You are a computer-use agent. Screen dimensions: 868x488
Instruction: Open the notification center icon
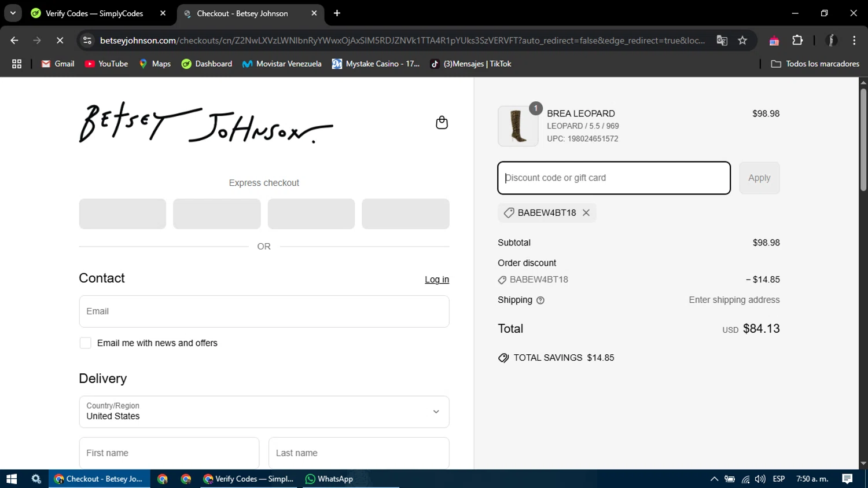(847, 479)
